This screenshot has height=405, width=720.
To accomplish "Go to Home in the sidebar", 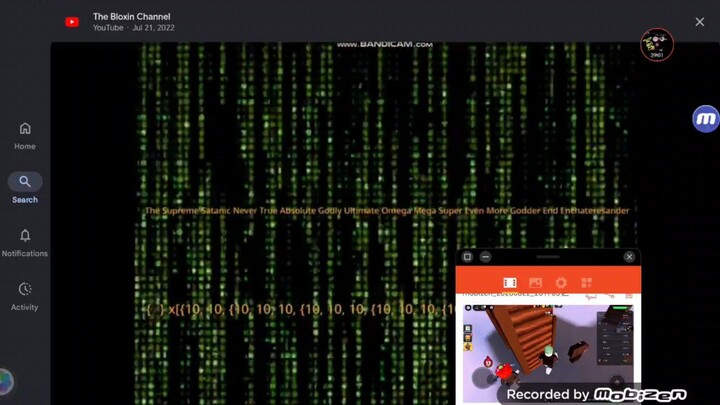I will (x=25, y=136).
